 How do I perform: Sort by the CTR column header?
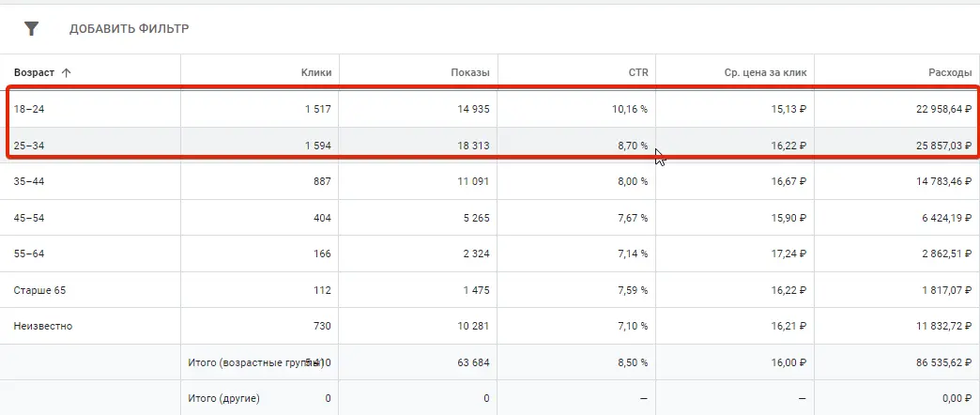coord(636,72)
